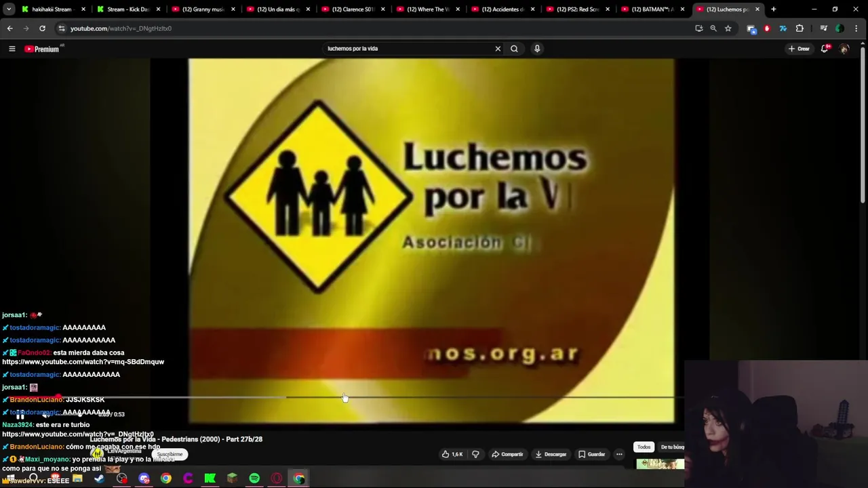Open Spotify from the taskbar
This screenshot has width=868, height=488.
(x=254, y=479)
